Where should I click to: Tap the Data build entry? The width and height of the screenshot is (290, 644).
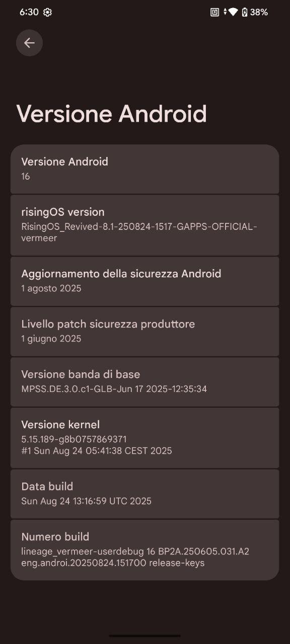145,494
